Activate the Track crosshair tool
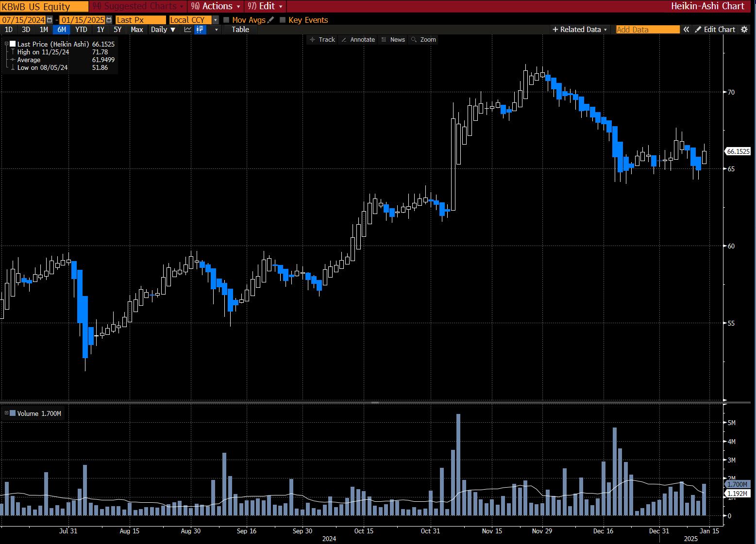This screenshot has width=756, height=544. pos(322,40)
